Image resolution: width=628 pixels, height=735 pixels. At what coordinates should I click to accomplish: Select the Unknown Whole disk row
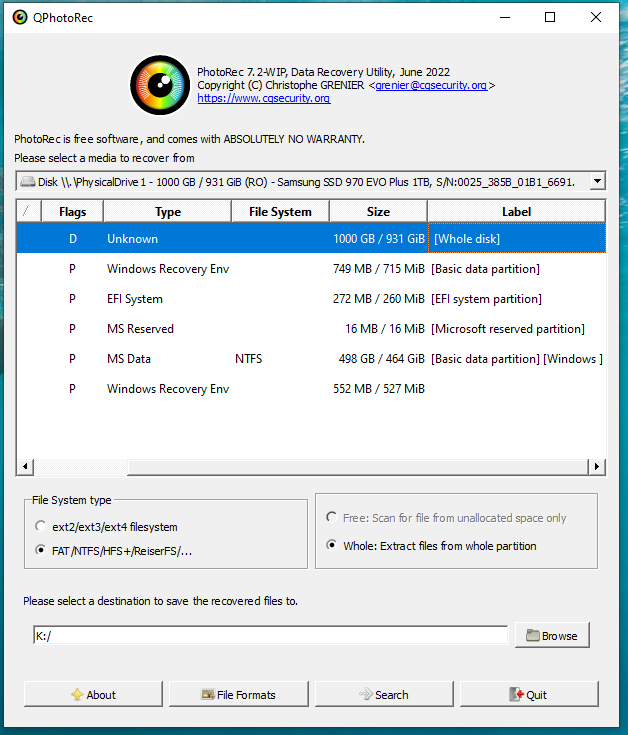tap(311, 238)
